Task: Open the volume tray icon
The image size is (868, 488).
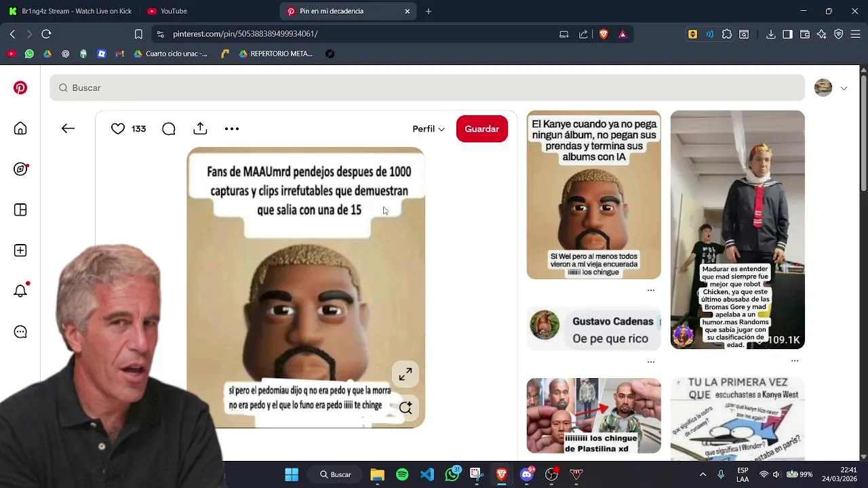Action: [x=776, y=474]
